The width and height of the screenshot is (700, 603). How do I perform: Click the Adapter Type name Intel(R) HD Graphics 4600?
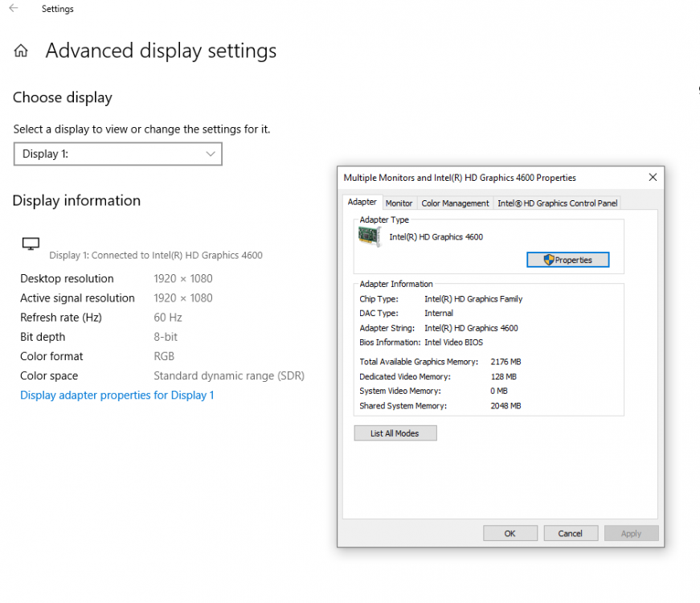tap(436, 236)
